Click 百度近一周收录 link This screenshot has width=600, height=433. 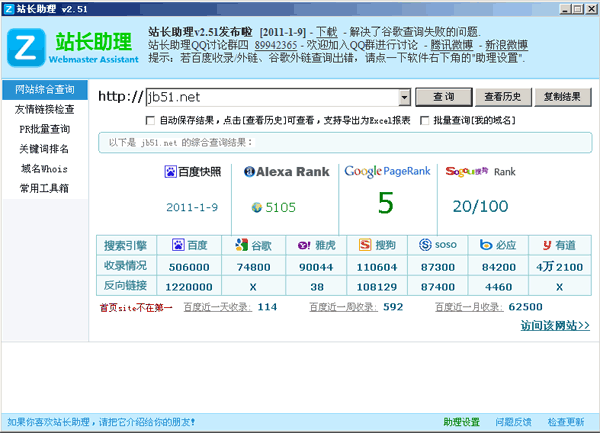pos(344,307)
